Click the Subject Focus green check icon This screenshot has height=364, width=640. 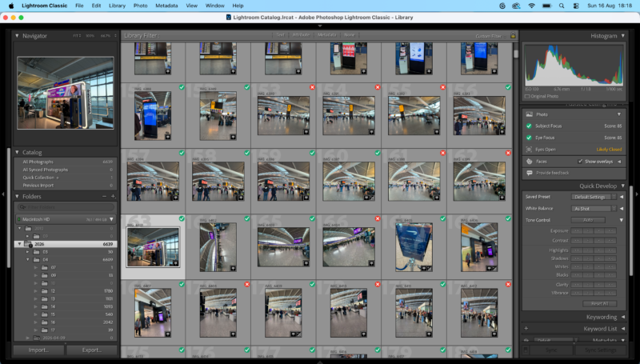pos(529,126)
